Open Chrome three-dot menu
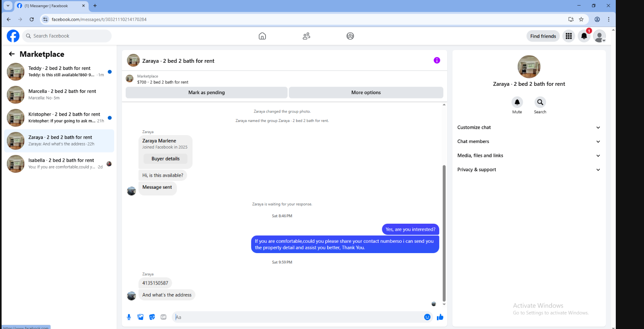644x329 pixels. [609, 19]
